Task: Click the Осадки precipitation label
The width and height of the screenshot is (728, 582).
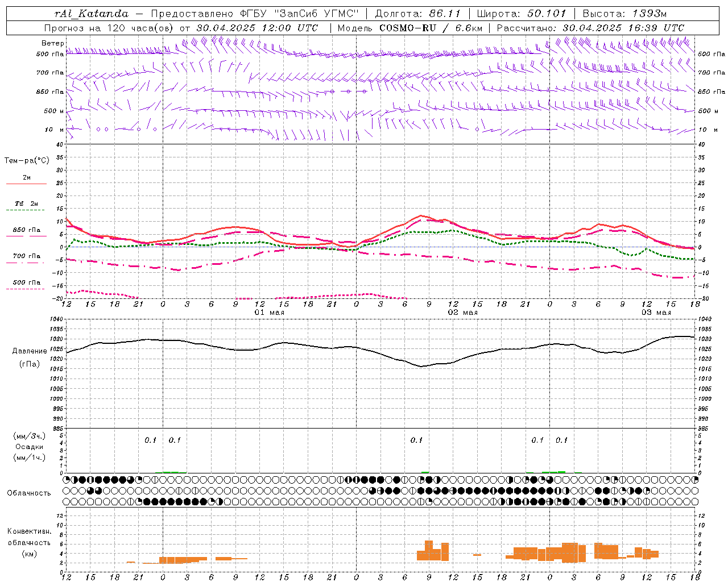Action: point(30,447)
